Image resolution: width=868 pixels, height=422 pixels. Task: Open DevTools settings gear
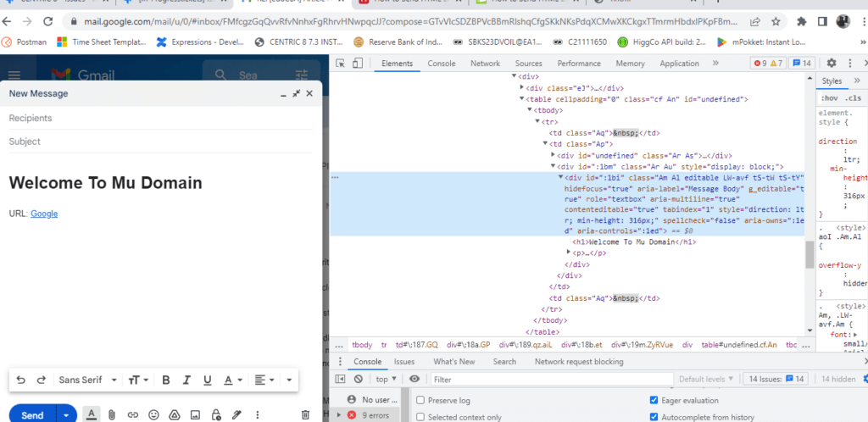tap(832, 63)
